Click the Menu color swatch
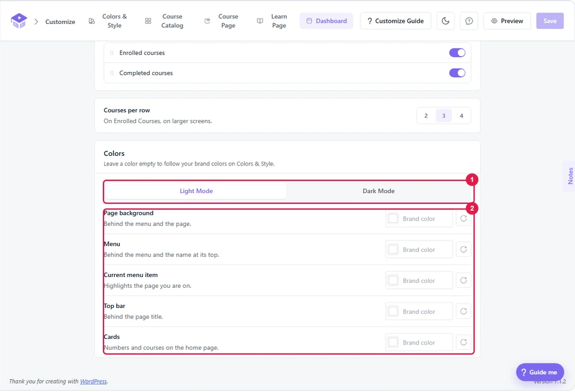 click(393, 249)
